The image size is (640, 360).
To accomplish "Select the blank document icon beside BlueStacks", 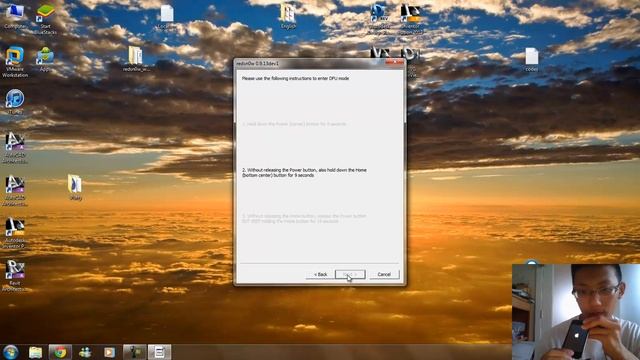I will [167, 17].
